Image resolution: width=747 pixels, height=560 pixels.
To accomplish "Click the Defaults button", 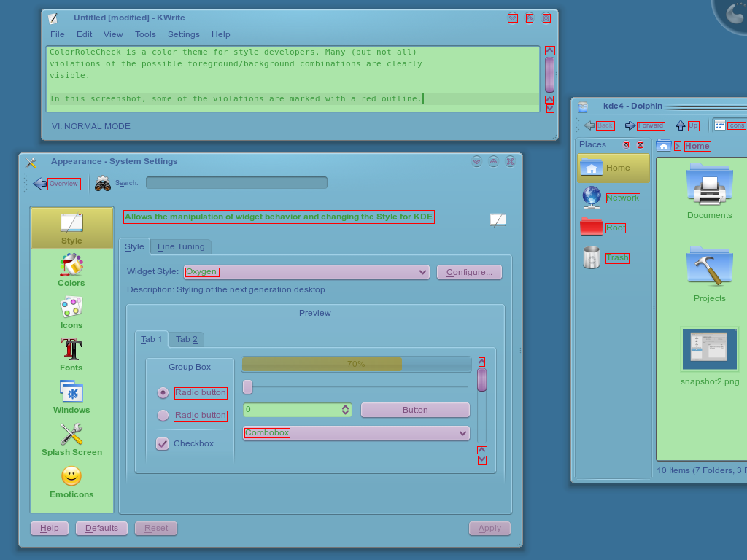I will [x=101, y=528].
